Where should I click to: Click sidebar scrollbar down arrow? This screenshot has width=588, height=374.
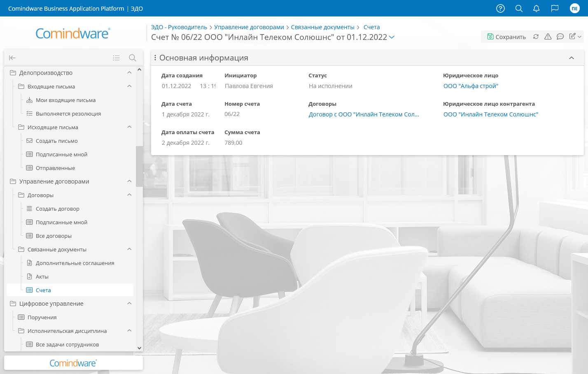[139, 348]
